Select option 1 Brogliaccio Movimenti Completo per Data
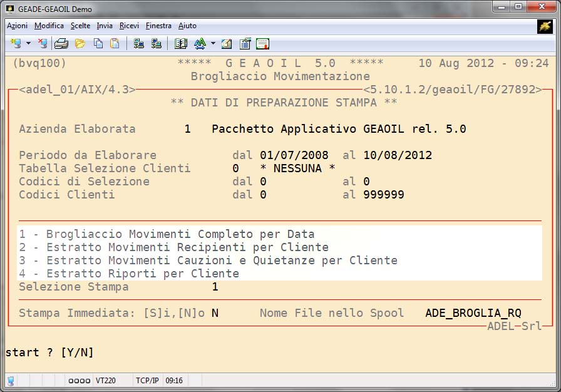The height and width of the screenshot is (392, 561). (167, 234)
